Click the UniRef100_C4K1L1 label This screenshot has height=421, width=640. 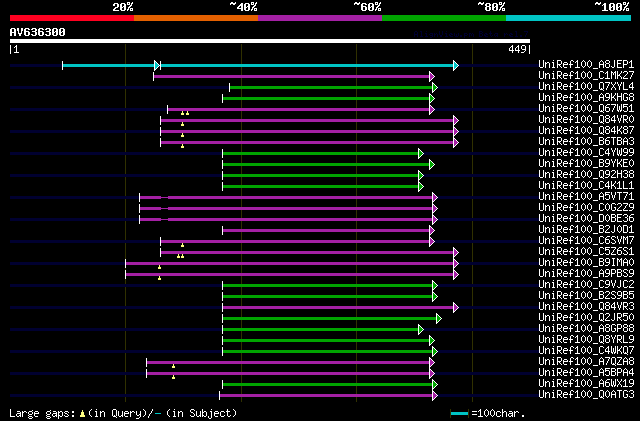pos(586,186)
